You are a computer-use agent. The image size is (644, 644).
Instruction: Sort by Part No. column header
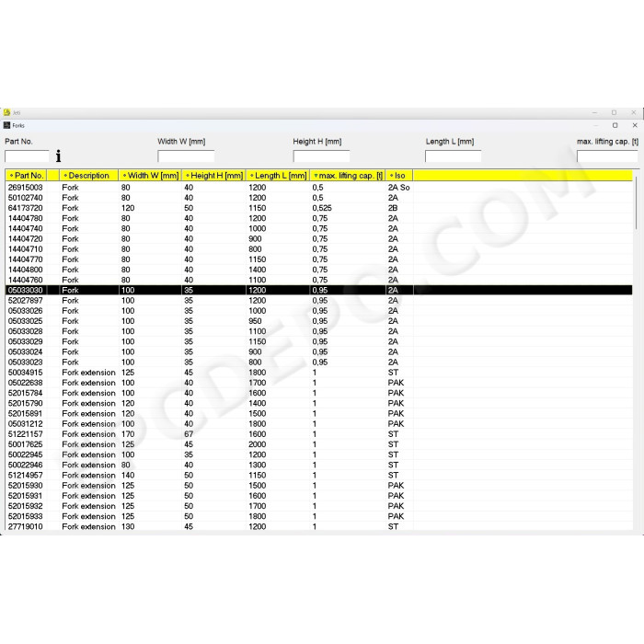click(x=27, y=176)
